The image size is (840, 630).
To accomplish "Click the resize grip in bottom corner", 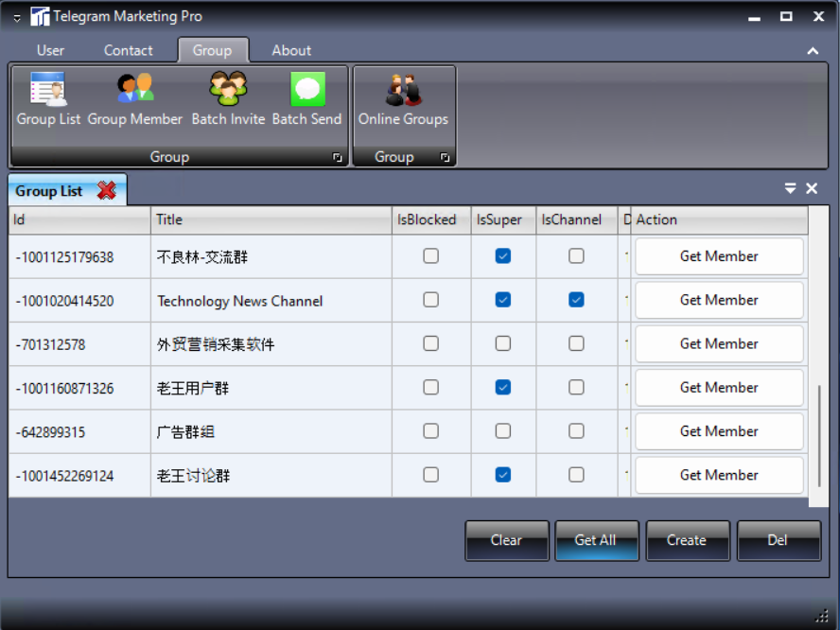I will point(821,615).
